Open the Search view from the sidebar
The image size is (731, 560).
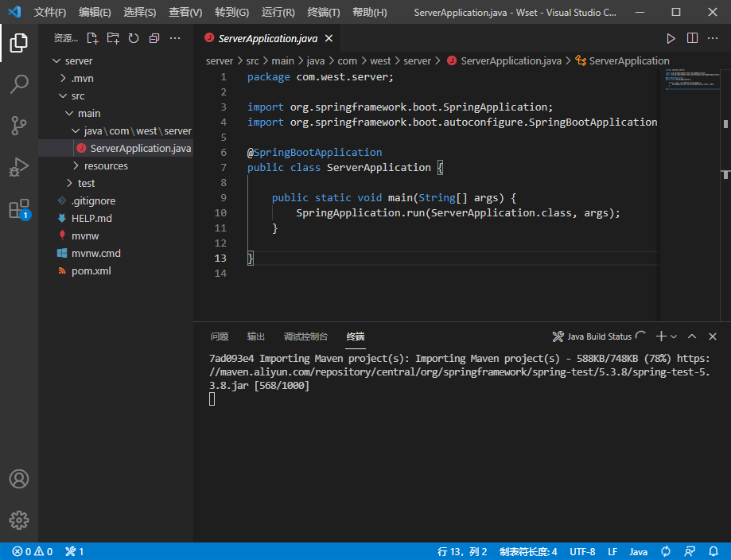(18, 82)
